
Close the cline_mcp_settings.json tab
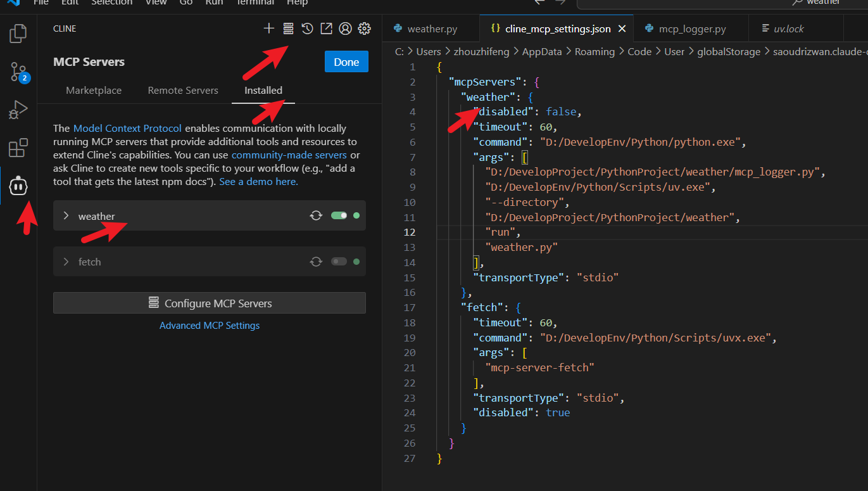[x=622, y=29]
